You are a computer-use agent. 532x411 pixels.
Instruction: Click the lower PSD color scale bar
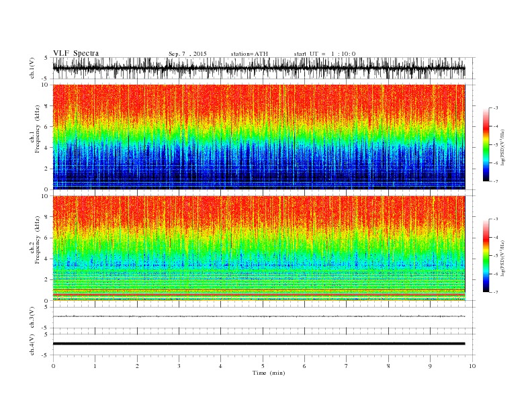(486, 256)
